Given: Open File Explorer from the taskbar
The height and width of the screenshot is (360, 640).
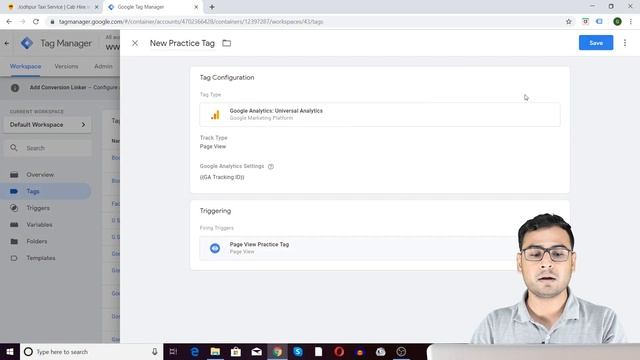Looking at the screenshot, I should click(x=215, y=351).
